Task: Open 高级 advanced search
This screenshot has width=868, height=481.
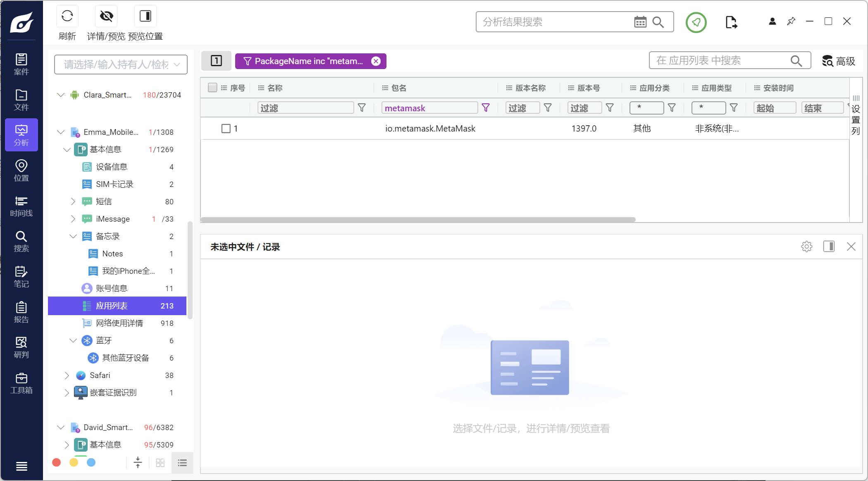Action: point(838,61)
